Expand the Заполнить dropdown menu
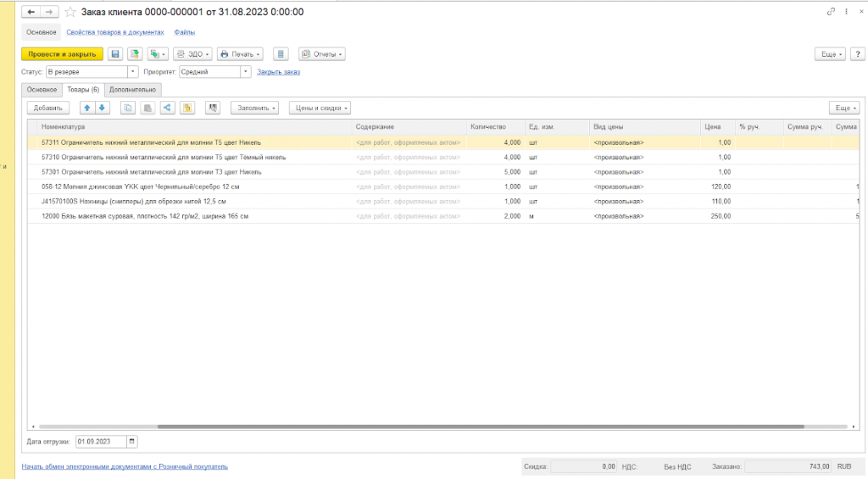Viewport: 868px width, 479px height. tap(255, 108)
